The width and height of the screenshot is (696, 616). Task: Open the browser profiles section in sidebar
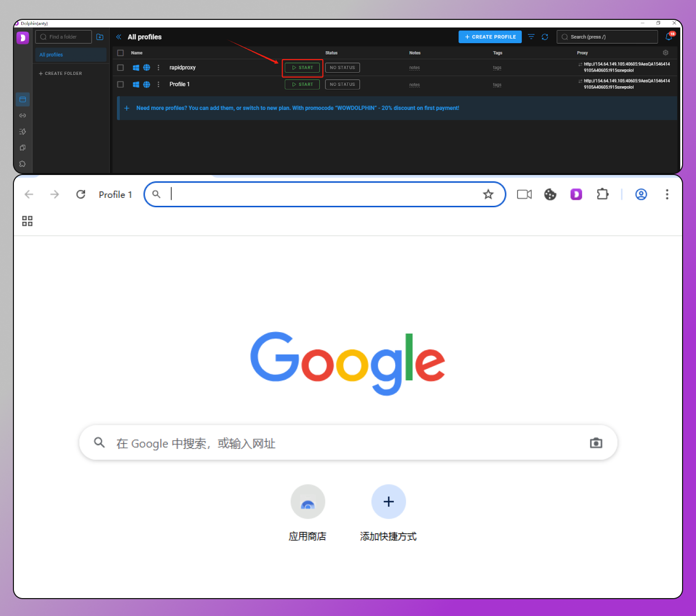23,99
